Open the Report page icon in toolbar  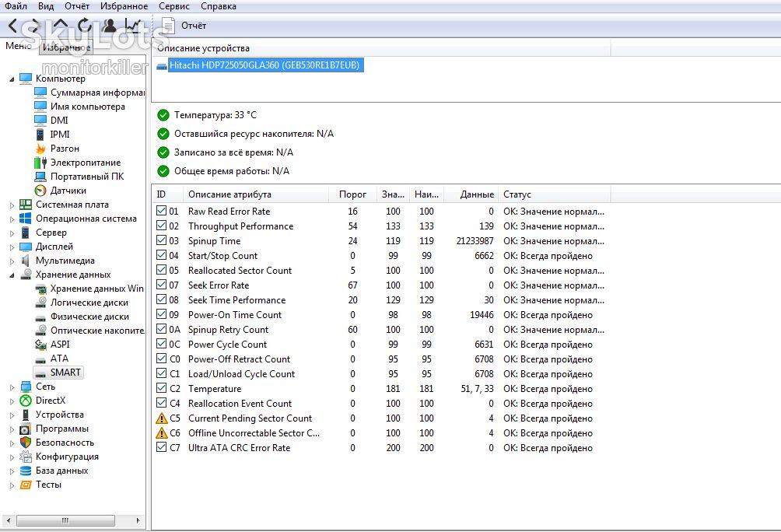168,26
